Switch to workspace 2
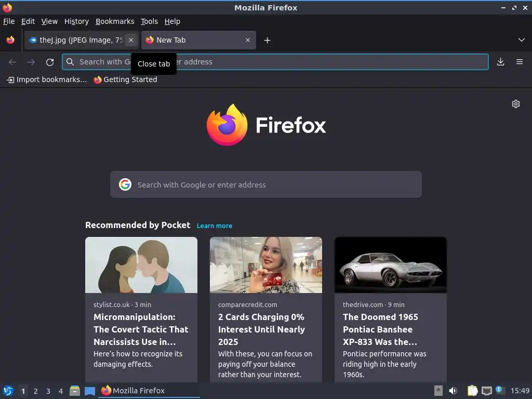The height and width of the screenshot is (399, 532). 36,391
